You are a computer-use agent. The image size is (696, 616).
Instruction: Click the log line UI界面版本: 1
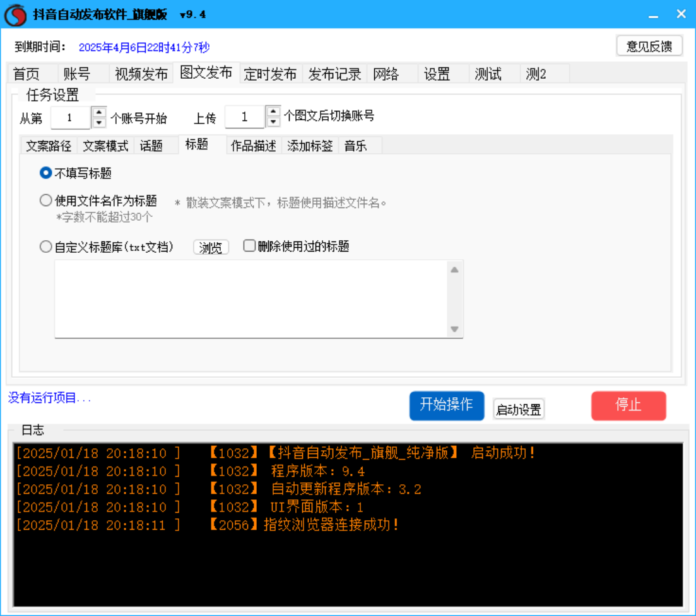(x=190, y=507)
